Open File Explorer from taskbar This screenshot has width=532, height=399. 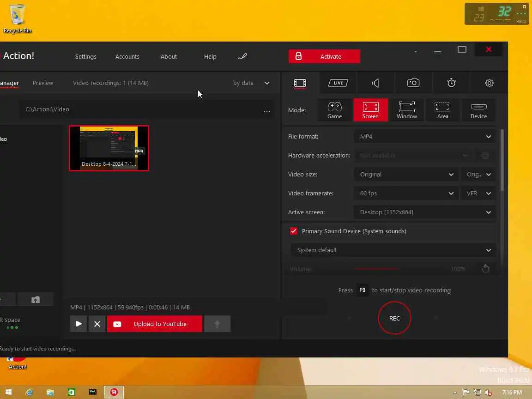click(x=50, y=392)
